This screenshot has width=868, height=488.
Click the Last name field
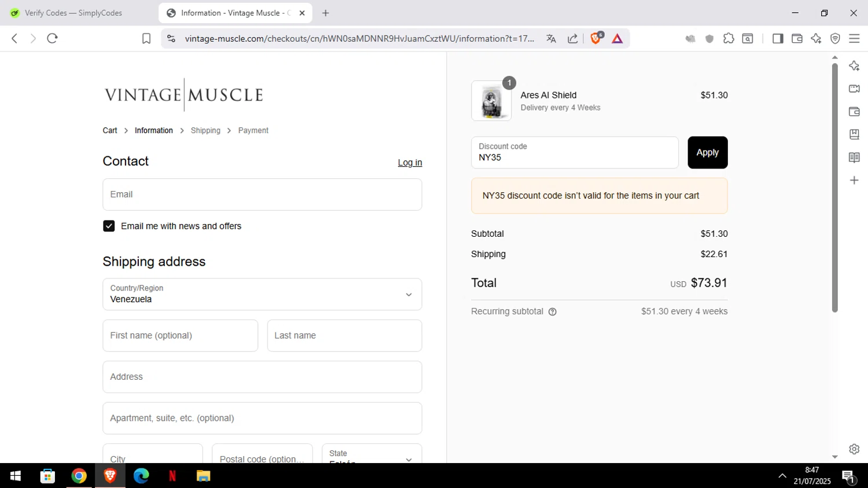coord(344,336)
